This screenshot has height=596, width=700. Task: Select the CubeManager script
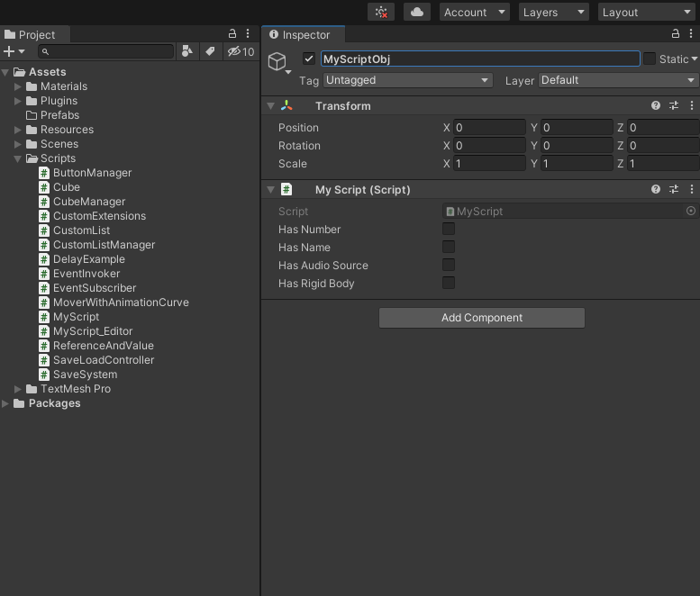pyautogui.click(x=82, y=202)
